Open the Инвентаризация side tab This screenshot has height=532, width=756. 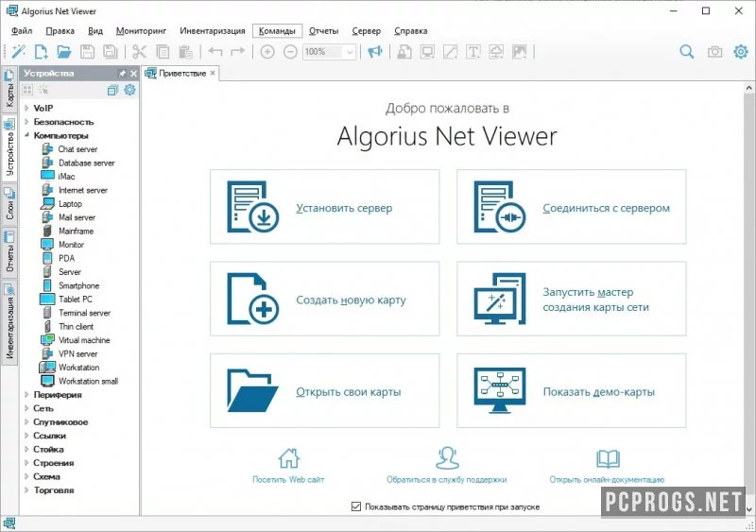pos(9,321)
